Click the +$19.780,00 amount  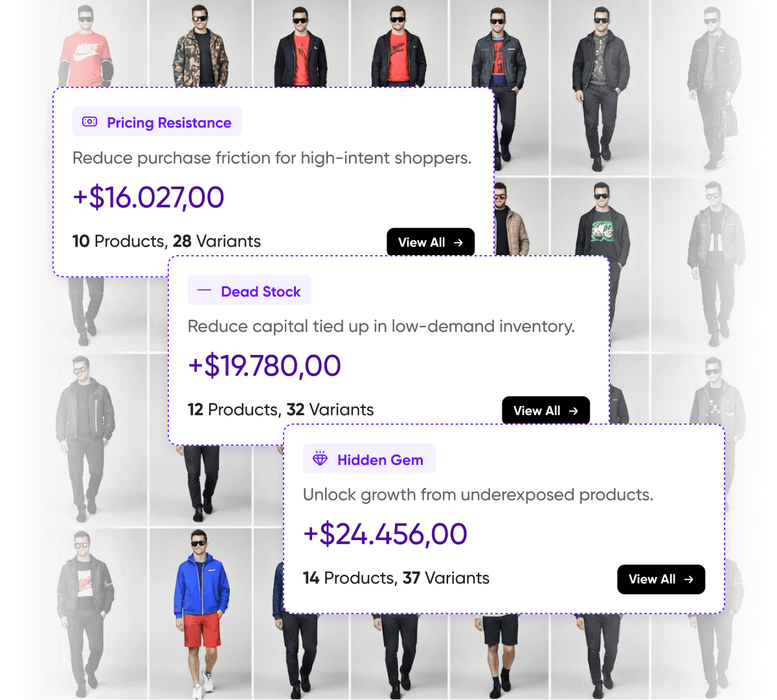tap(264, 365)
